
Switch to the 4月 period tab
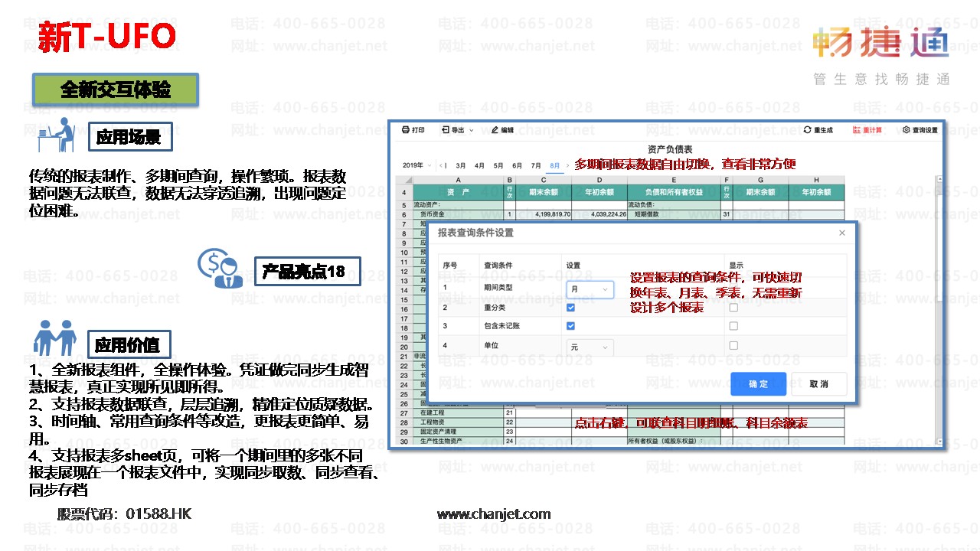click(x=479, y=165)
